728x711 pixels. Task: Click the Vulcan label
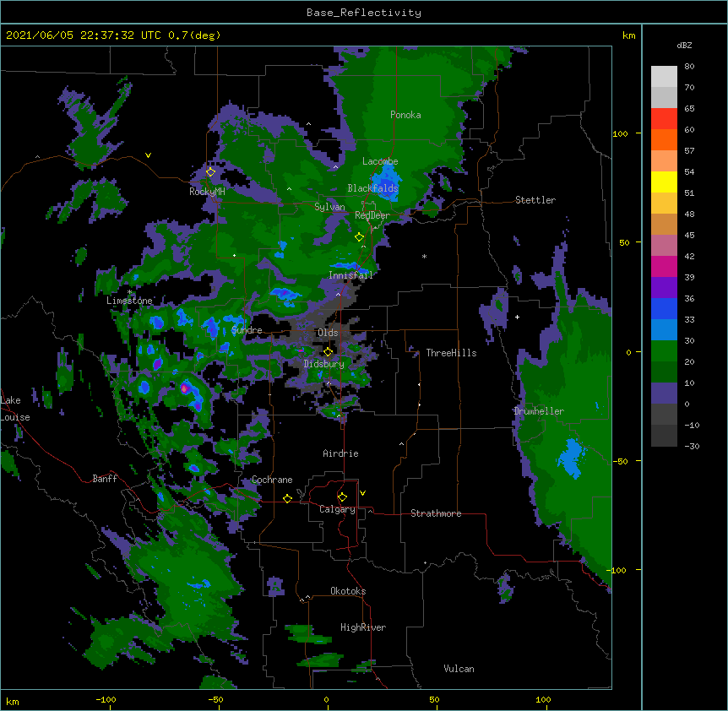(x=459, y=669)
